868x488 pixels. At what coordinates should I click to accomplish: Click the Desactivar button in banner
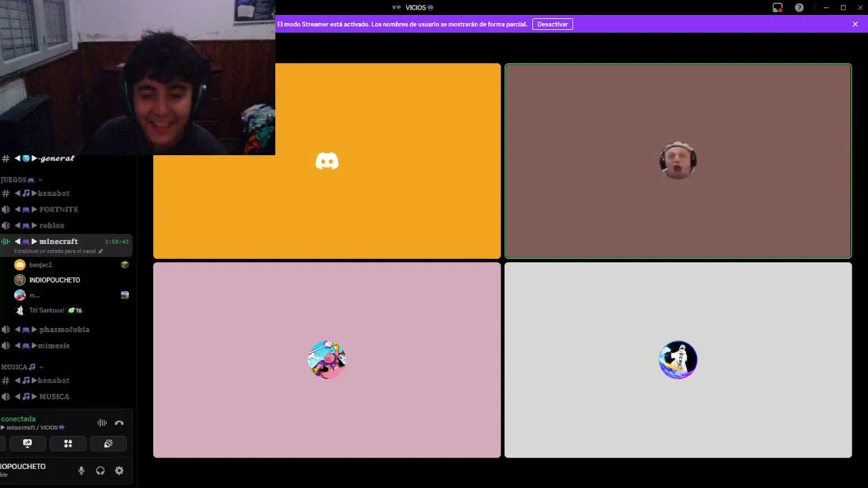[553, 24]
